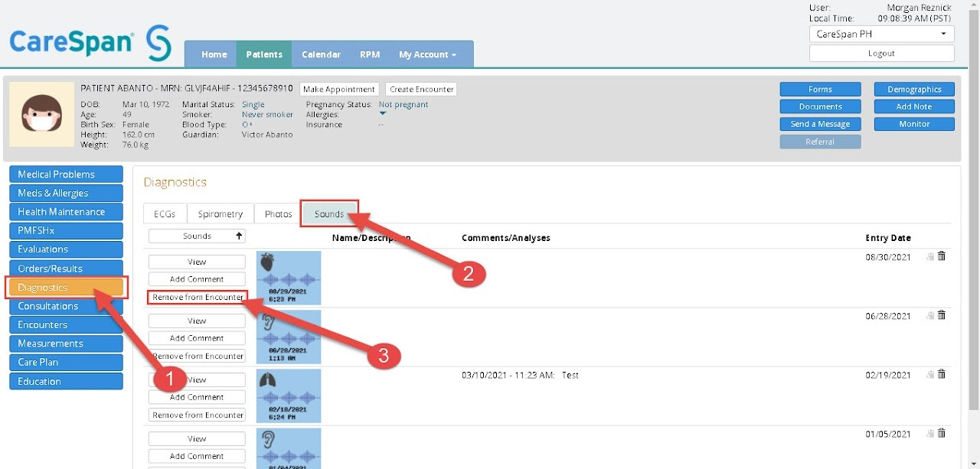View the 06/28/2021 sound recording
This screenshot has width=980, height=469.
(197, 321)
